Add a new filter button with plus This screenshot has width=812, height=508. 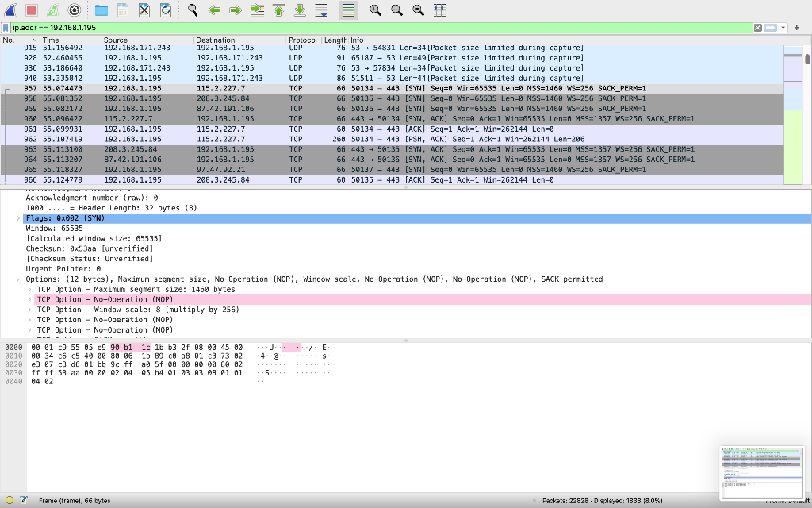point(797,27)
